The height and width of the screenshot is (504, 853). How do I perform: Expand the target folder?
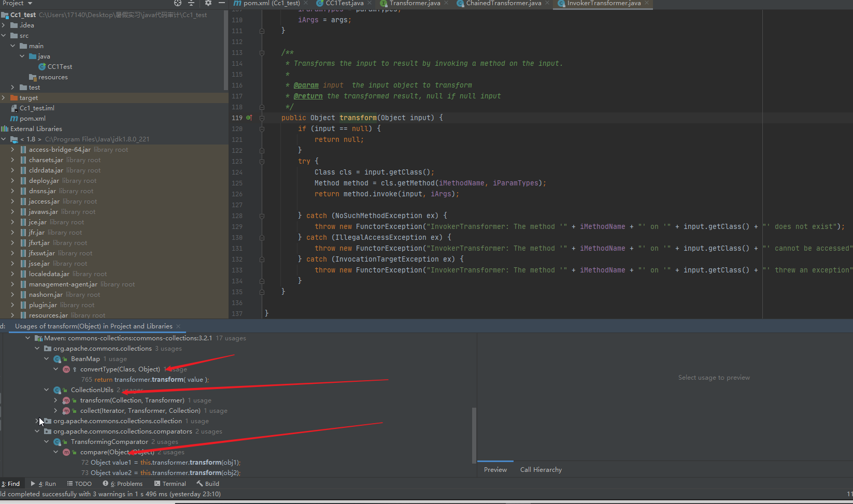click(4, 98)
